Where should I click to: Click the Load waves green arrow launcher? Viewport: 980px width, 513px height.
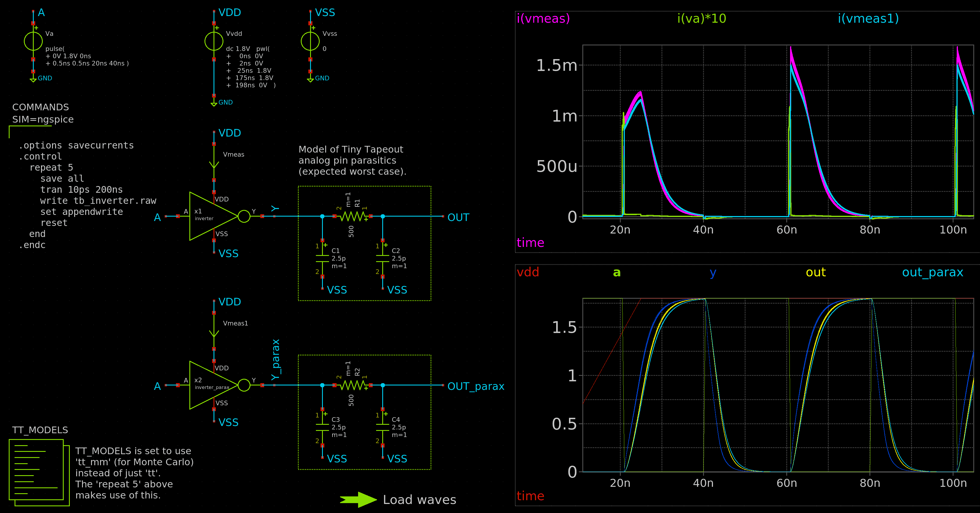click(358, 500)
